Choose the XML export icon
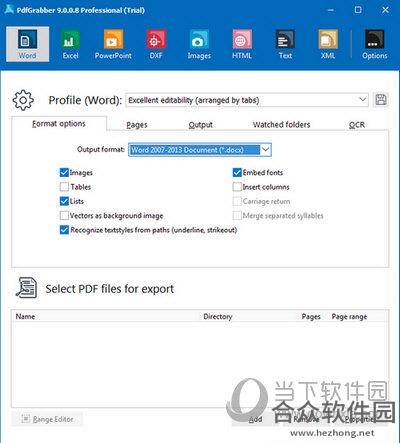The height and width of the screenshot is (443, 400). coord(328,44)
